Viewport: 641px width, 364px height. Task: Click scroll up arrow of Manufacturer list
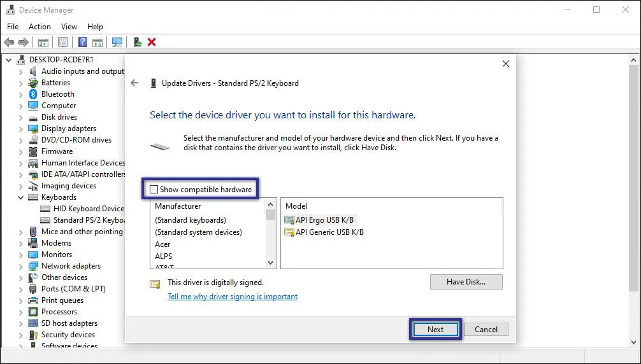tap(271, 204)
